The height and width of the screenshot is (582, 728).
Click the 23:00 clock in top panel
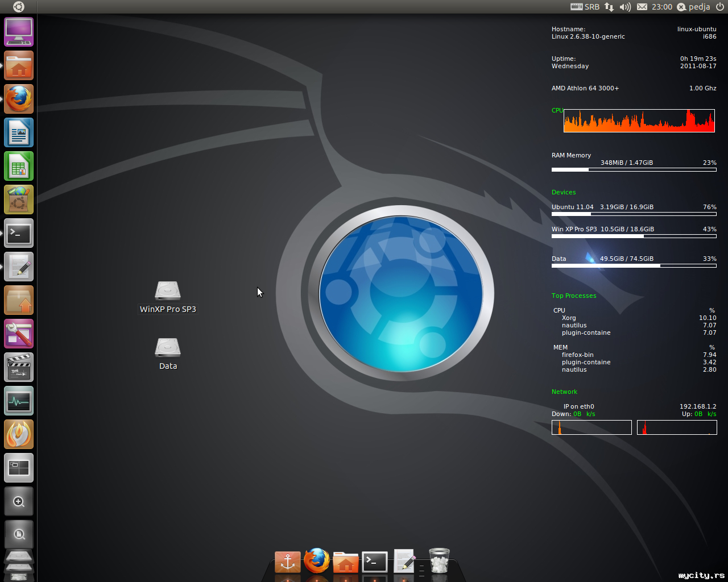(x=661, y=7)
